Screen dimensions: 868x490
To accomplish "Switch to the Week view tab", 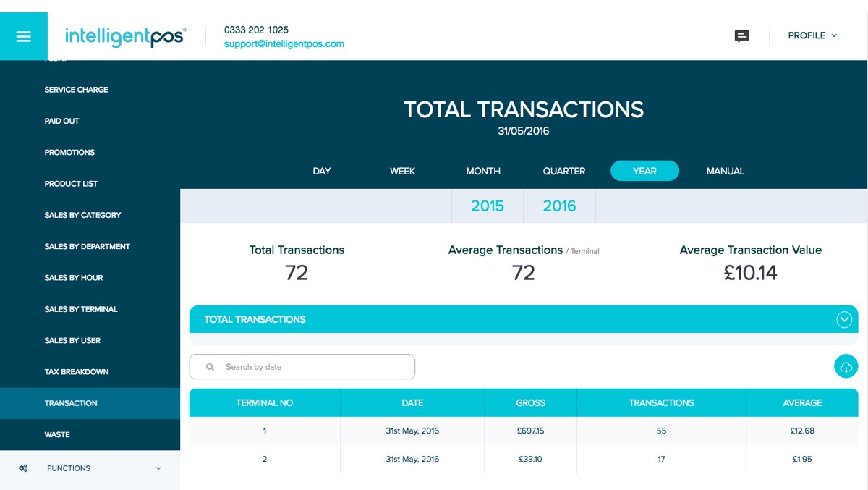I will (x=402, y=171).
